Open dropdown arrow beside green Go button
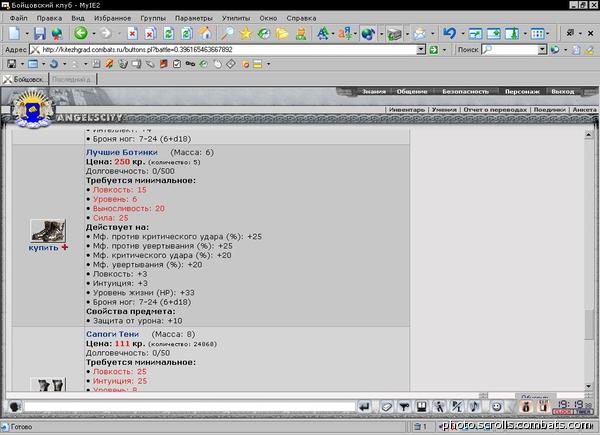600x435 pixels. (444, 50)
